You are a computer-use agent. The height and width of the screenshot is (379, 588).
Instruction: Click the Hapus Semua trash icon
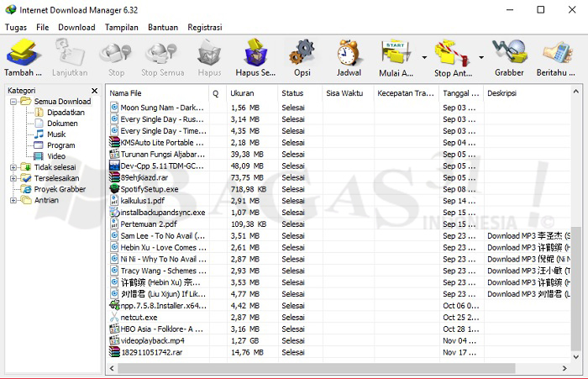click(255, 53)
